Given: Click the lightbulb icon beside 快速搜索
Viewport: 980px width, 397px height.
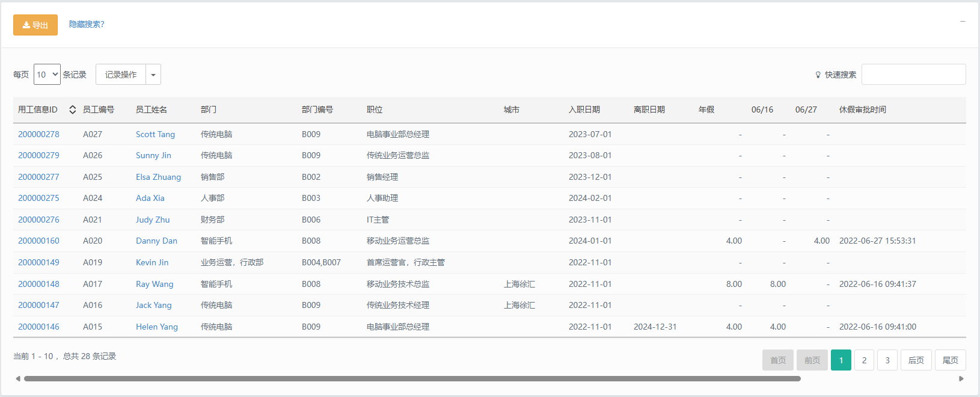Looking at the screenshot, I should [x=818, y=75].
